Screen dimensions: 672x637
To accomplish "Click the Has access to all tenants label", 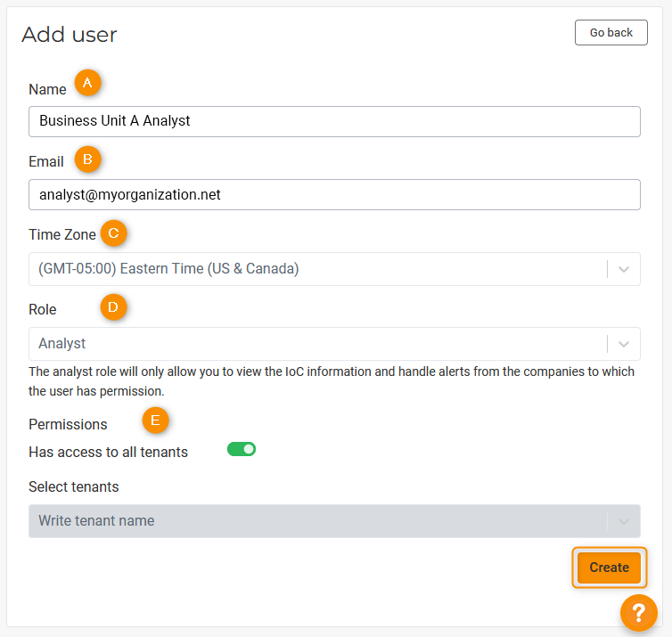I will coord(109,452).
